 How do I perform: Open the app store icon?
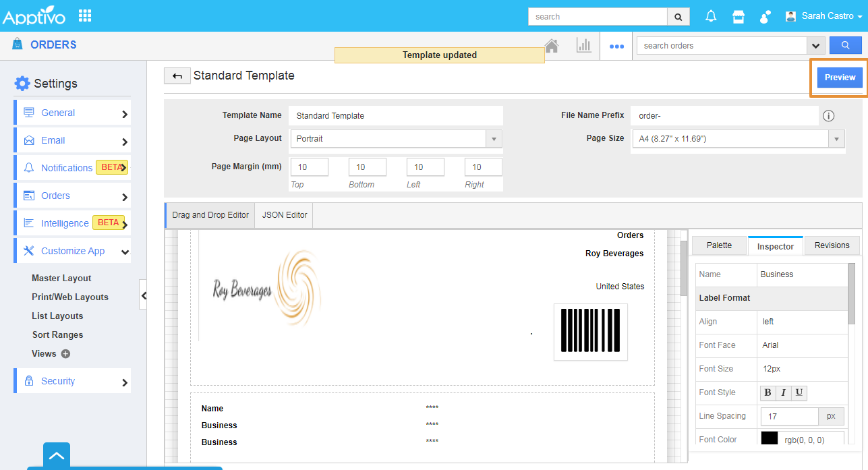(x=739, y=16)
